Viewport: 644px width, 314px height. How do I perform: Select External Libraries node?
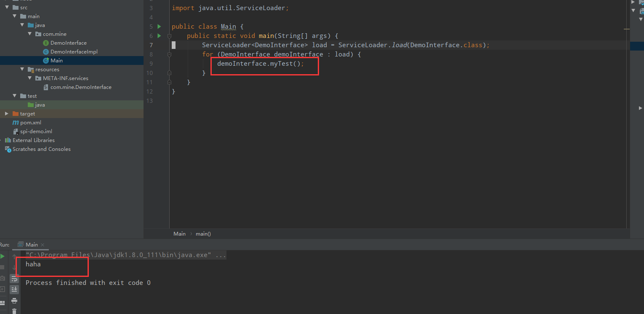(x=34, y=140)
